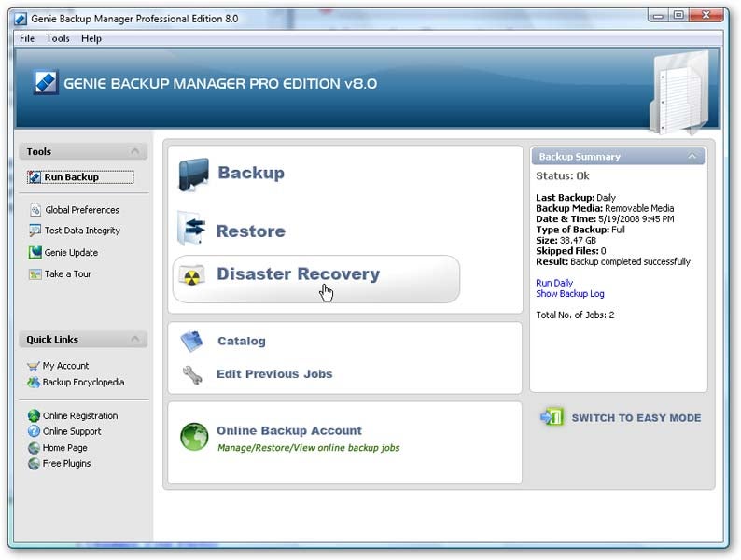The image size is (741, 560).
Task: Collapse the Backup Summary panel chevron
Action: click(692, 156)
